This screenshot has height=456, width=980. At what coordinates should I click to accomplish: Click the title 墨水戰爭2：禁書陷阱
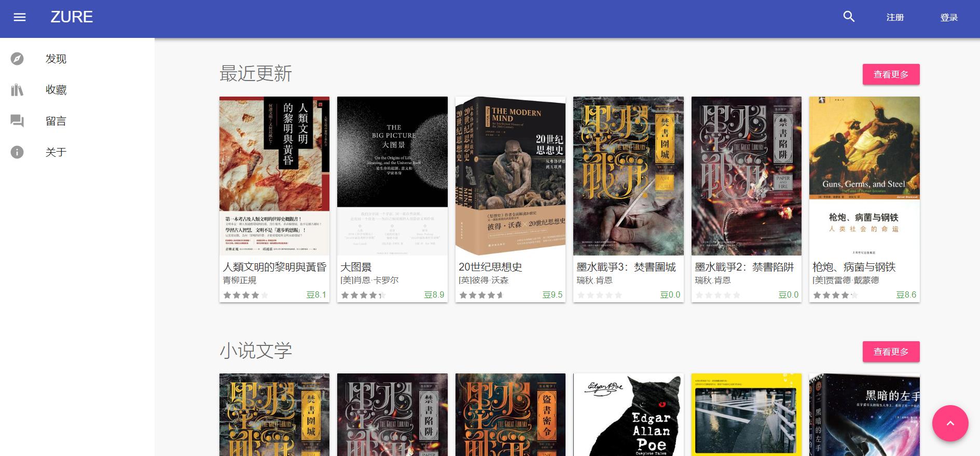click(744, 267)
